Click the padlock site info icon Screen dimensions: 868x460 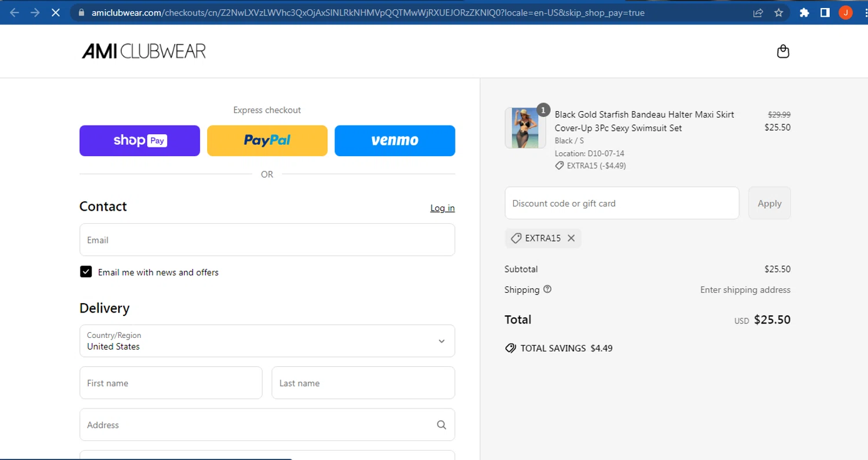click(80, 12)
